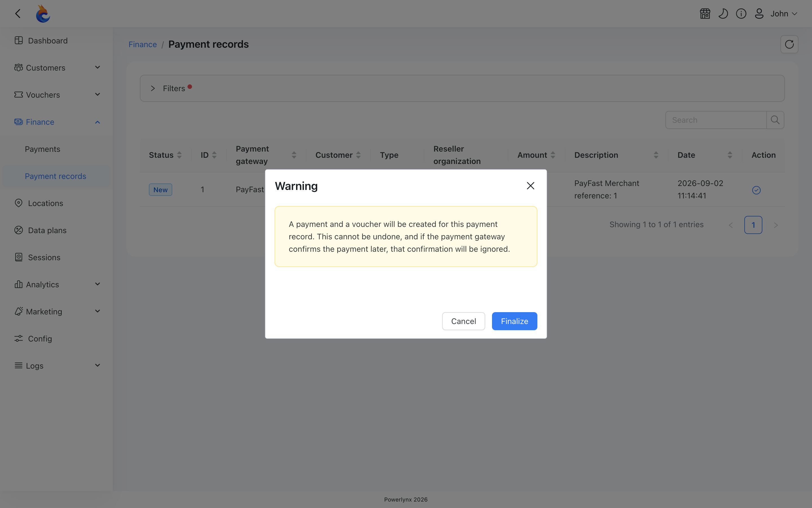Cancel the Warning dialog
The image size is (812, 508).
pyautogui.click(x=464, y=321)
